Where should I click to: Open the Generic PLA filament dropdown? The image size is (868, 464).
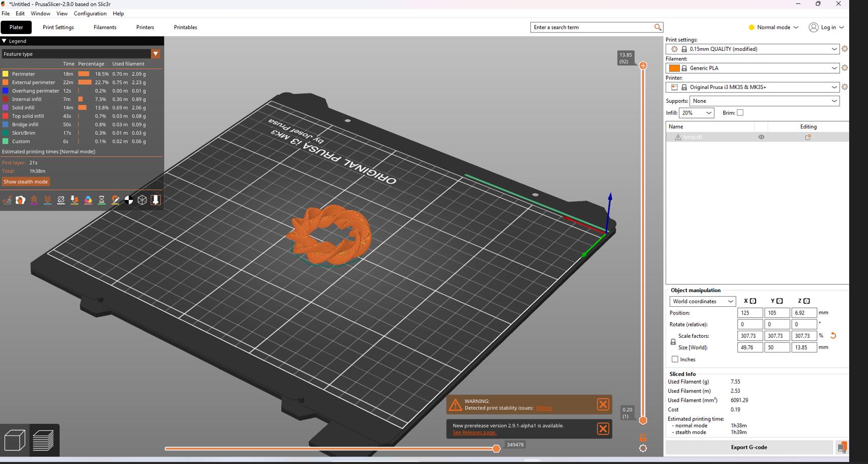[753, 68]
